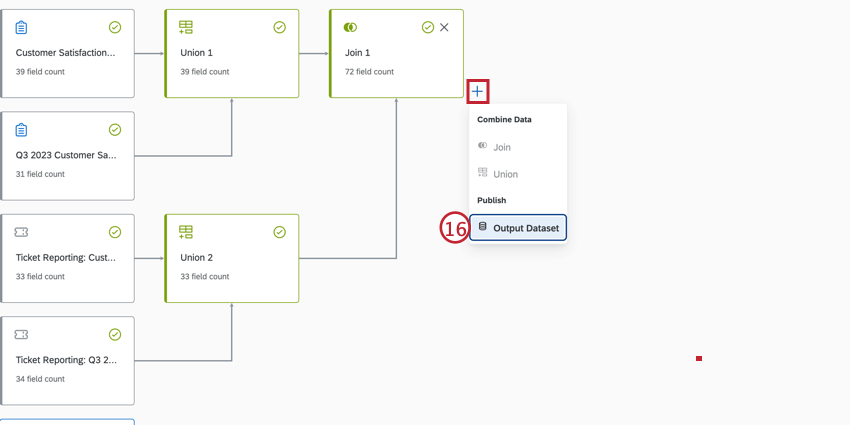Remove the Join 1 node with X
The height and width of the screenshot is (425, 850).
point(444,28)
